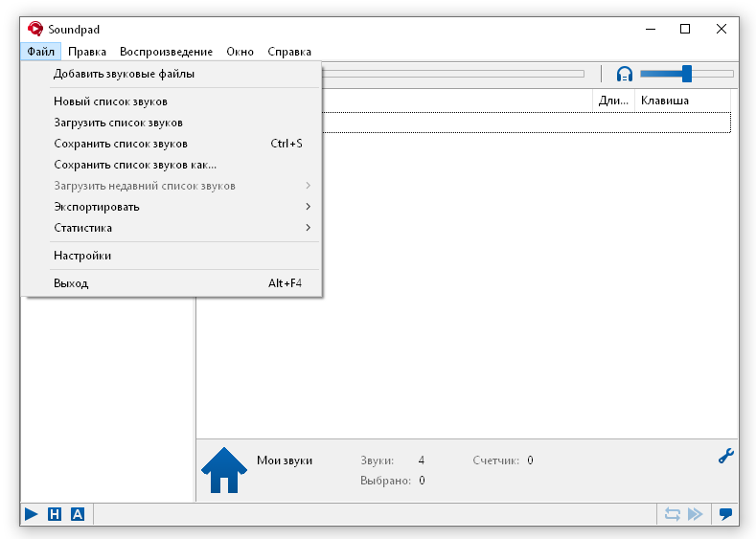Click the blue play button in status bar
Screen dimensions: 756x539
coord(32,514)
